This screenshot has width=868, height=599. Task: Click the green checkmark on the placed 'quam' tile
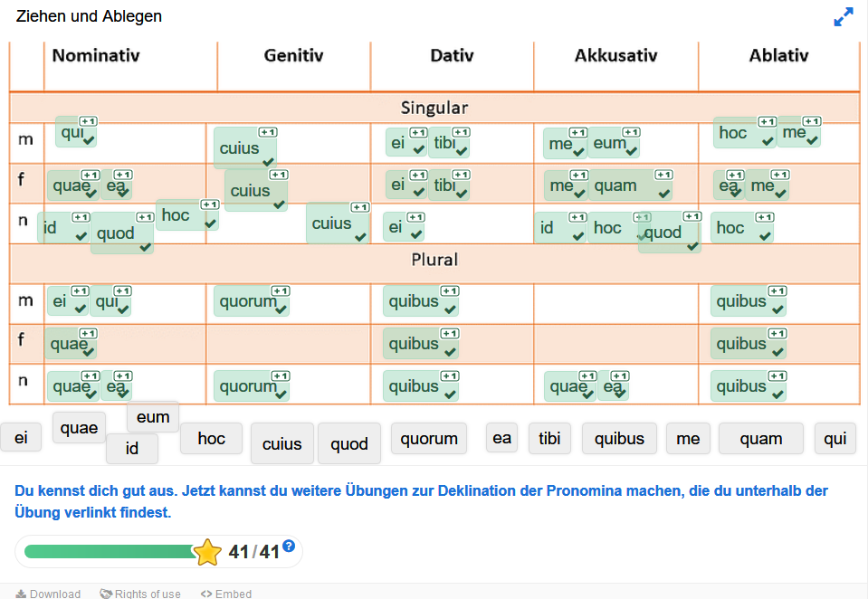pyautogui.click(x=664, y=193)
